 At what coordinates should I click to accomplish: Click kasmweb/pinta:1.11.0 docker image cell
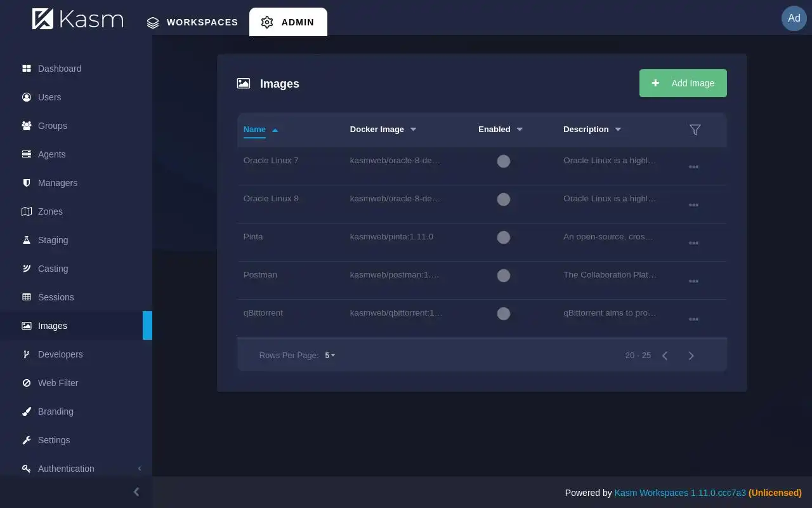click(x=391, y=237)
